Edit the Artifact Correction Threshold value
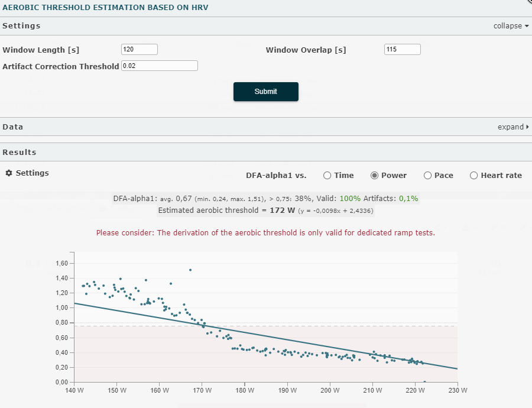Screen dimensions: 532x408 (x=159, y=66)
